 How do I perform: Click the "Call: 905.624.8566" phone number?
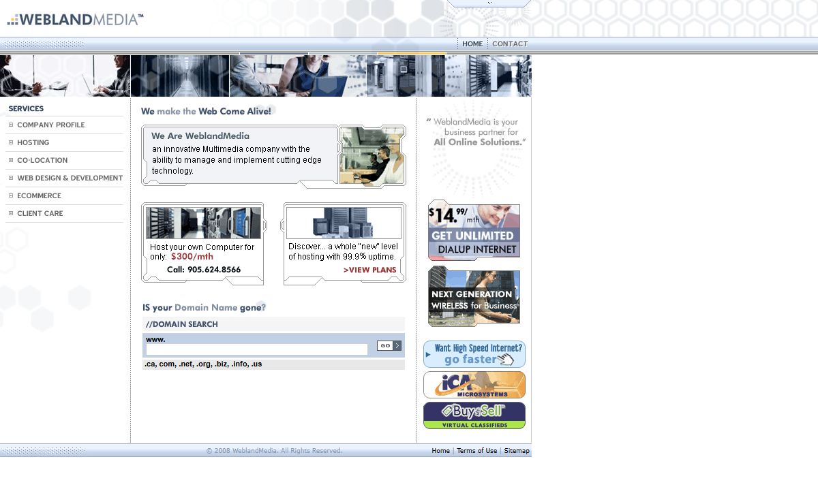(204, 270)
